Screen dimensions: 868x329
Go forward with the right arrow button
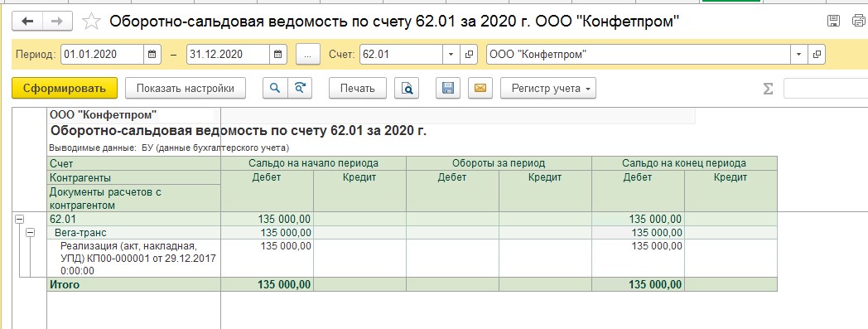point(57,22)
